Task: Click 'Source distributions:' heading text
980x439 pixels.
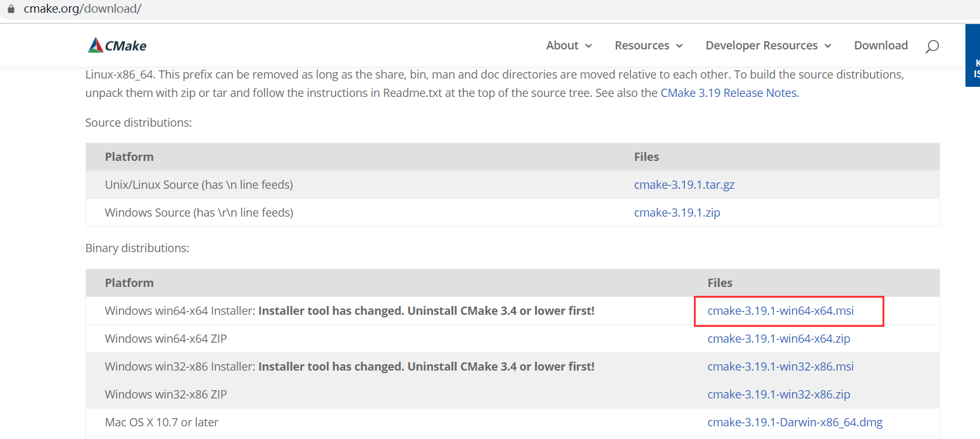Action: [x=139, y=123]
